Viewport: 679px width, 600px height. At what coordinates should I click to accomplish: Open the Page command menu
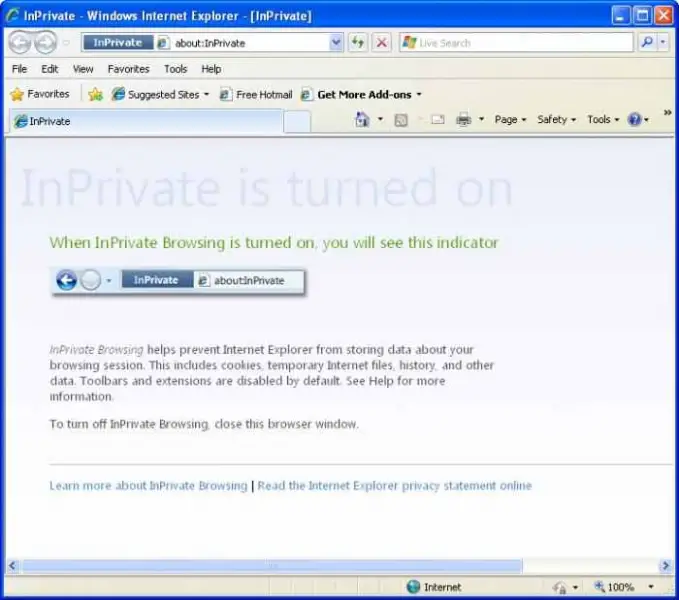pos(510,119)
